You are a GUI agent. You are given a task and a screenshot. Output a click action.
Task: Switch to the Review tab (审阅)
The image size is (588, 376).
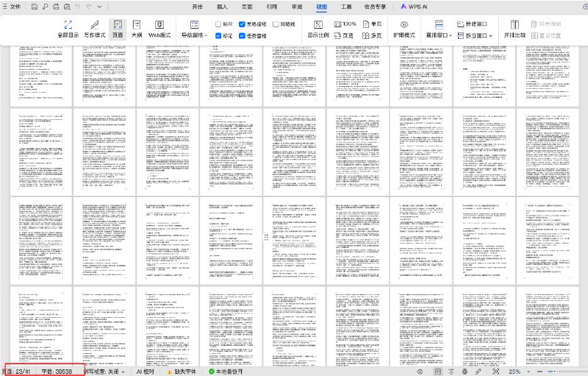pos(296,6)
